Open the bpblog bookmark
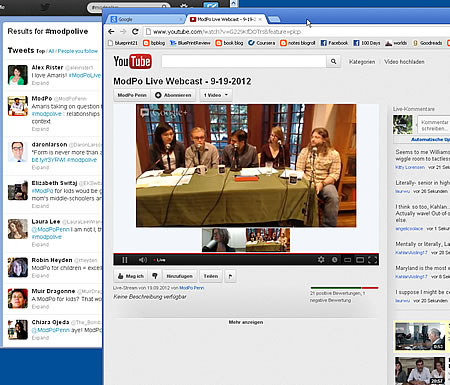Image resolution: width=450 pixels, height=385 pixels. pyautogui.click(x=154, y=43)
